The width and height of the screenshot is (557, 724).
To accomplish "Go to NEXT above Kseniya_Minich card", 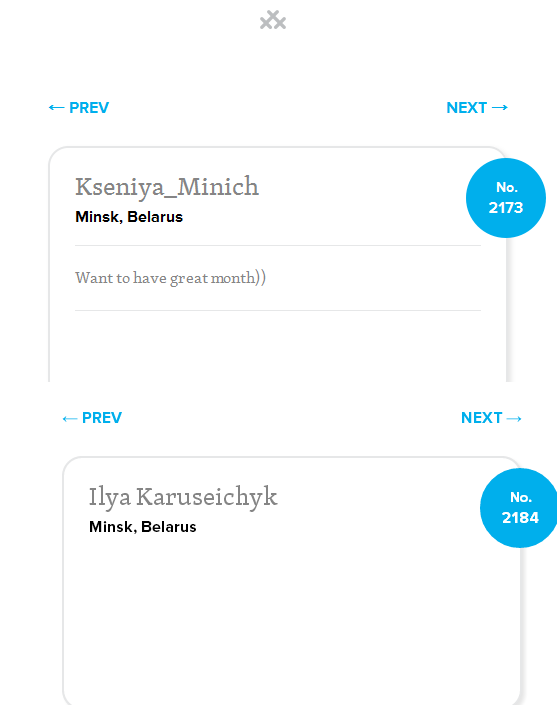I will (x=477, y=108).
